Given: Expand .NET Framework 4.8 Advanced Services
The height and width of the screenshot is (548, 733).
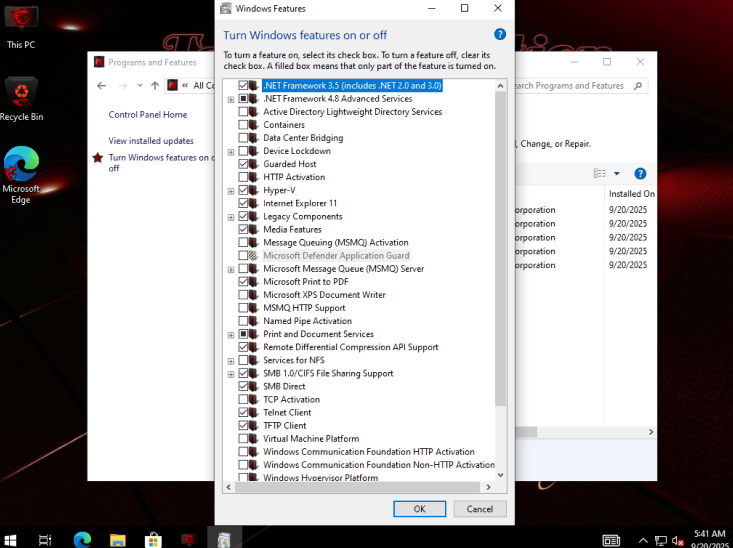Looking at the screenshot, I should tap(231, 99).
